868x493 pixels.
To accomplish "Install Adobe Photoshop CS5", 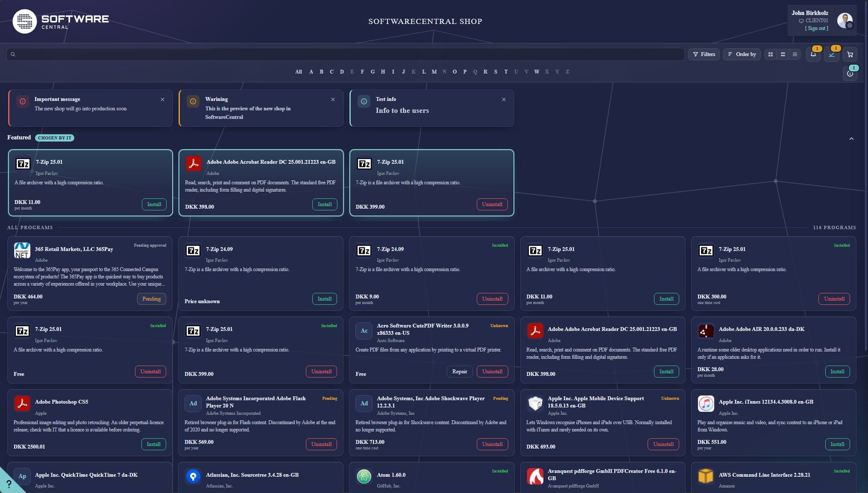I will [154, 444].
